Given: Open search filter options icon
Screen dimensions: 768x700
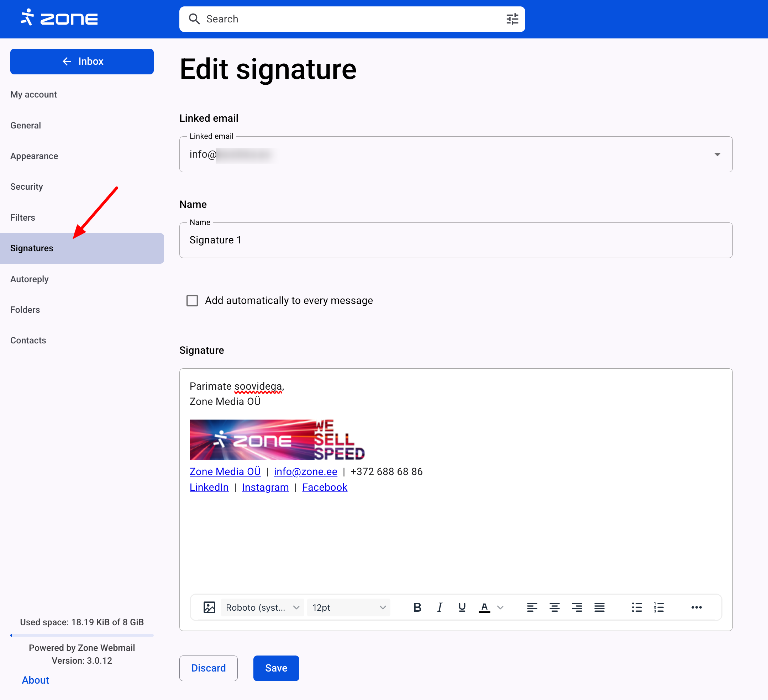Looking at the screenshot, I should coord(512,19).
